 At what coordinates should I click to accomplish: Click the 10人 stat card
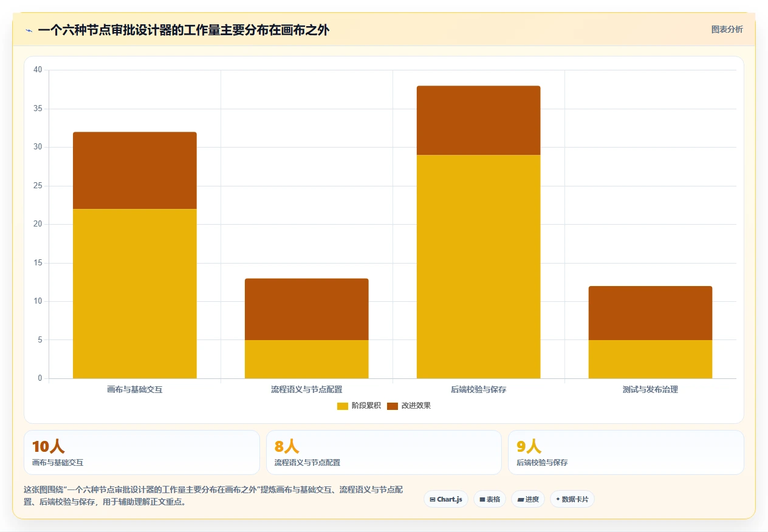pos(142,452)
